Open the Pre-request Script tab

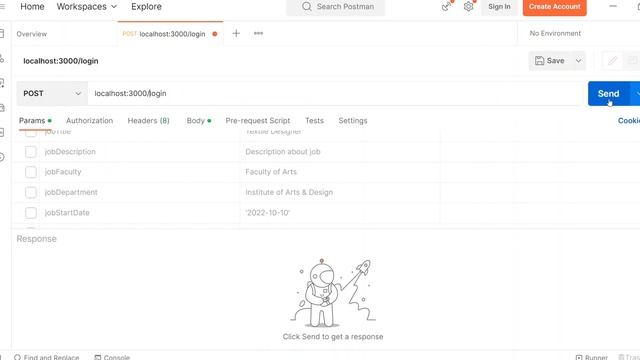coord(258,121)
